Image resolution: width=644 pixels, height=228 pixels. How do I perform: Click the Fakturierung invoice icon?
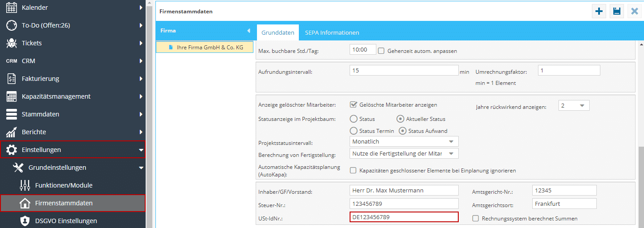point(12,79)
